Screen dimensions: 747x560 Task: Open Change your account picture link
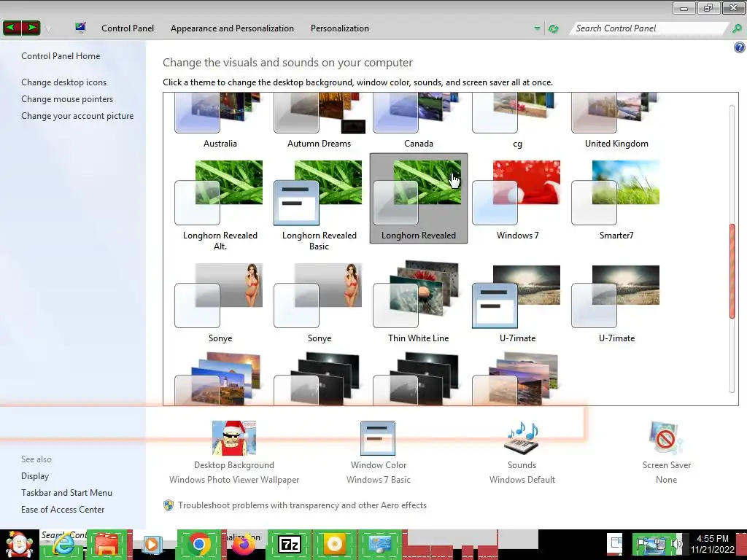[x=77, y=116]
